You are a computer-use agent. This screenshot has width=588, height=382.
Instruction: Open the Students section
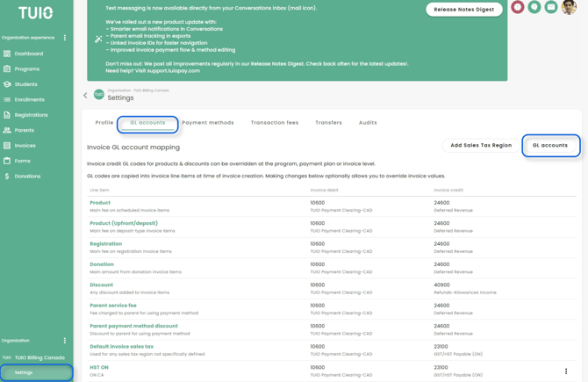25,84
